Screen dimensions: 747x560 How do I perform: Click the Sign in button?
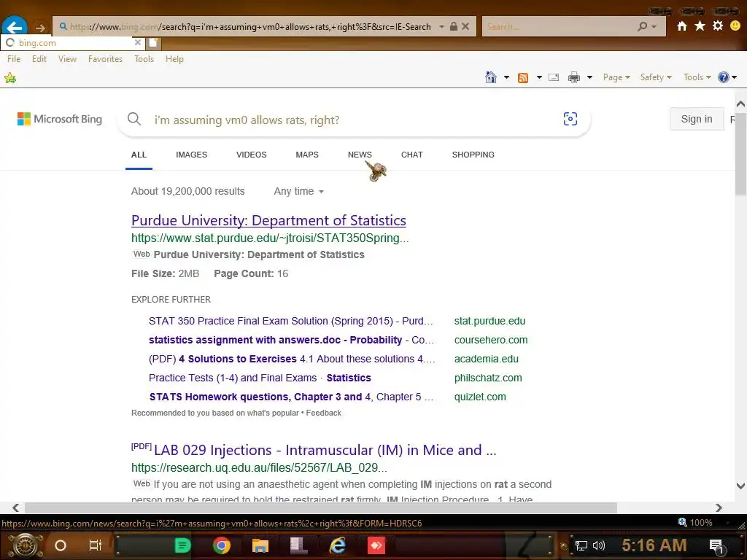click(697, 119)
